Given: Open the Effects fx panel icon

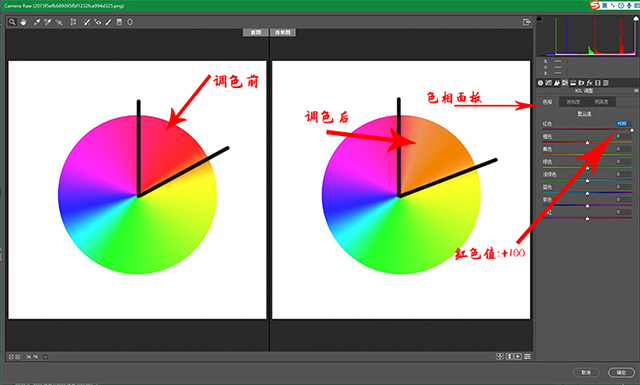Looking at the screenshot, I should (x=589, y=83).
